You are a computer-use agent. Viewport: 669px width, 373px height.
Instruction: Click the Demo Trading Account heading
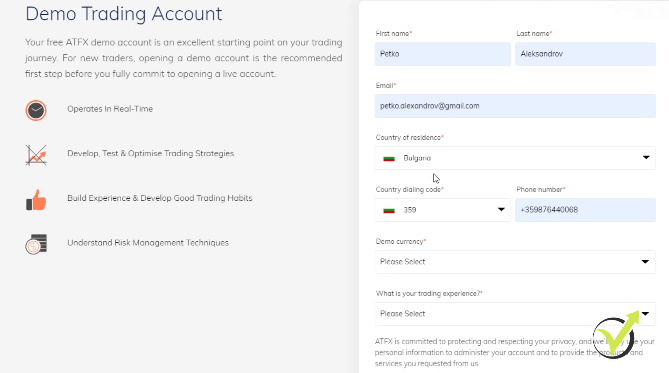coord(124,14)
